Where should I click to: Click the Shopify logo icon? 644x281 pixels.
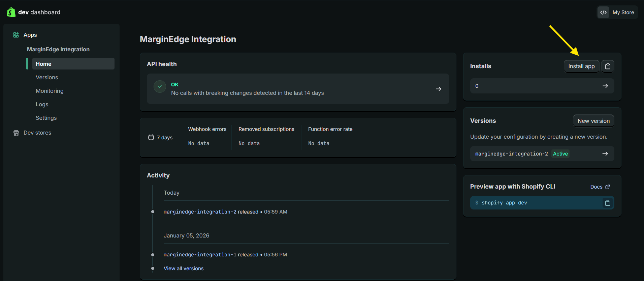(x=11, y=12)
